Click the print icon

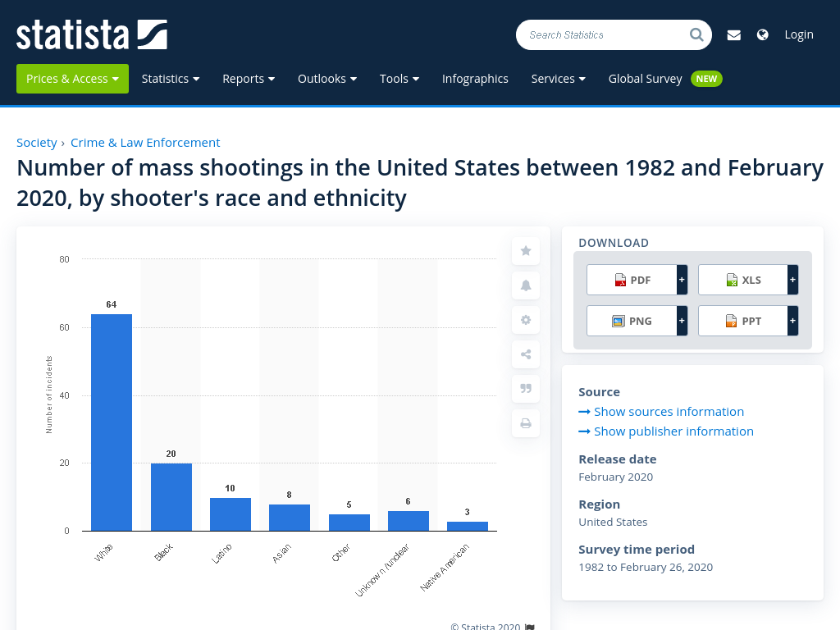(526, 423)
